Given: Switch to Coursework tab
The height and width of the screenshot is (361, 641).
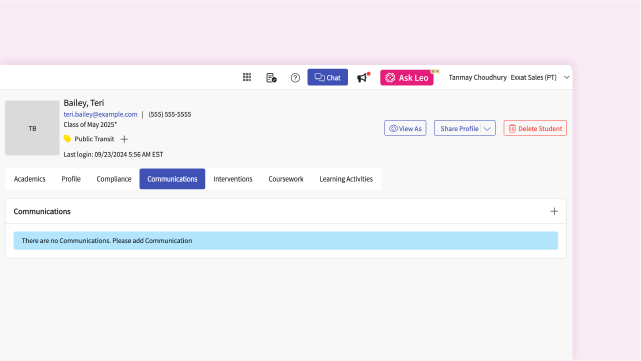Looking at the screenshot, I should [x=286, y=179].
